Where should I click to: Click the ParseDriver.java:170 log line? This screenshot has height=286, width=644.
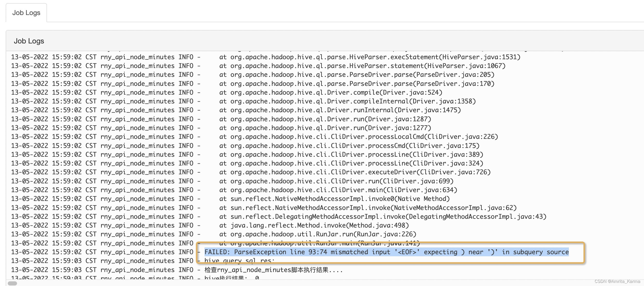356,84
